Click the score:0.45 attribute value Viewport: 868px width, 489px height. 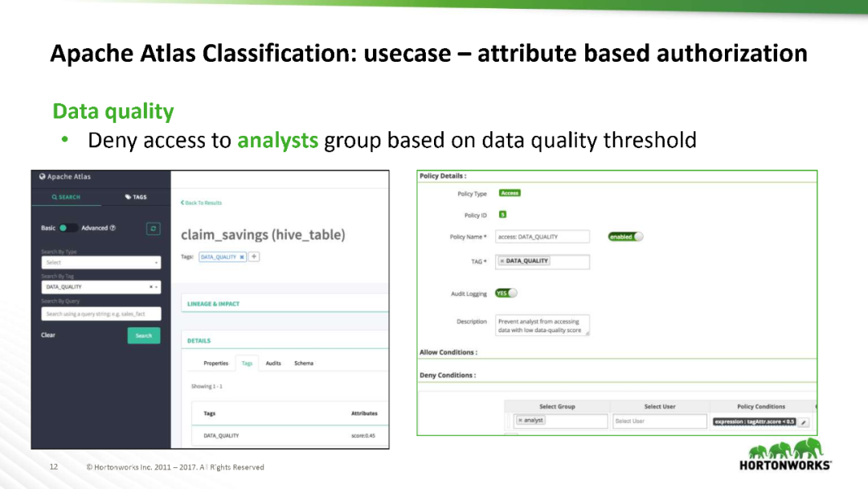coord(363,436)
